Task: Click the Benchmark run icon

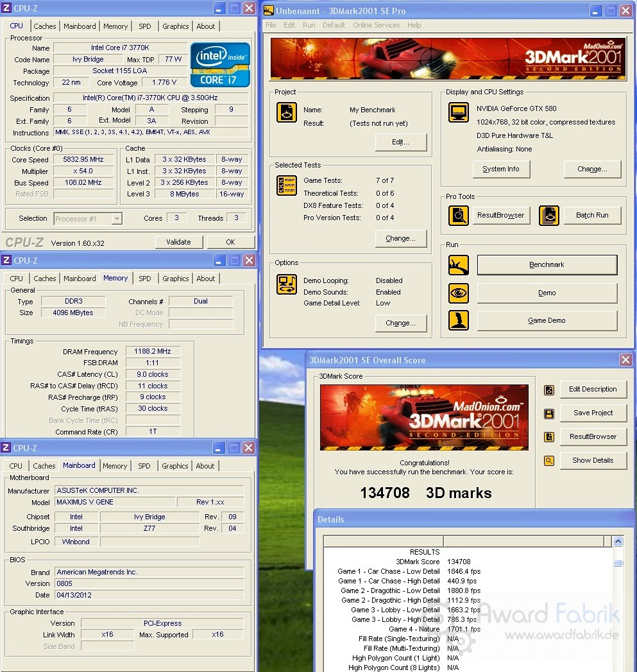Action: coord(459,265)
